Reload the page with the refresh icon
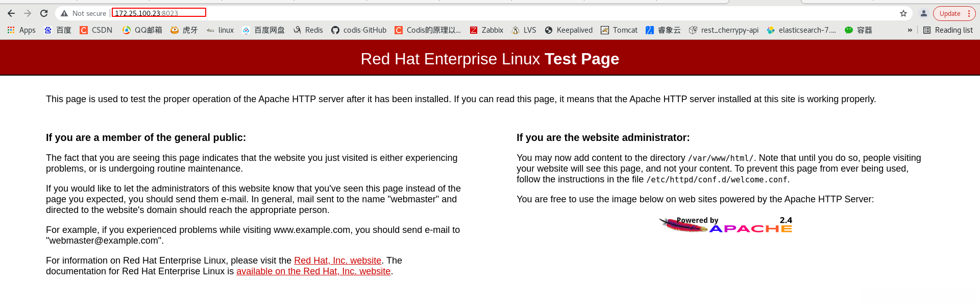Viewport: 980px width, 307px height. [44, 13]
